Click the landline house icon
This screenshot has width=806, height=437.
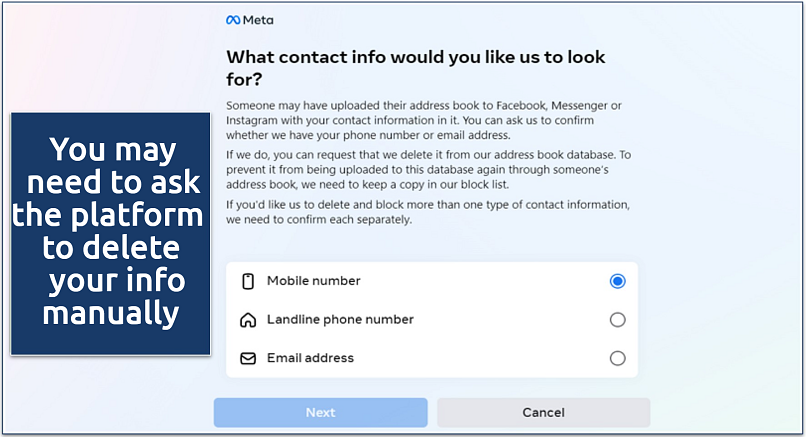pyautogui.click(x=248, y=320)
